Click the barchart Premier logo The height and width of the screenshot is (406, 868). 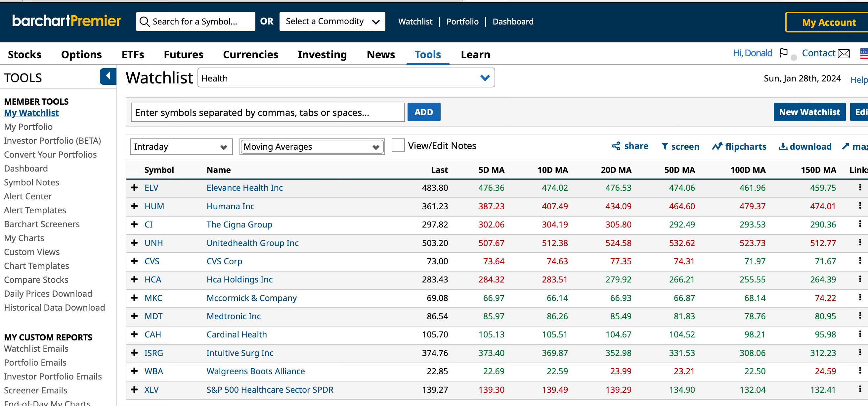tap(66, 21)
